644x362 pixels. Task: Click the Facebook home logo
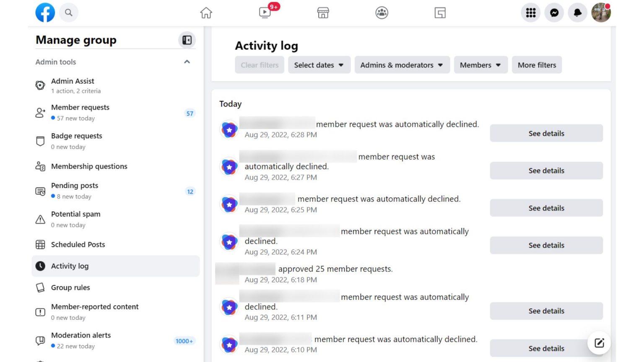(x=45, y=13)
